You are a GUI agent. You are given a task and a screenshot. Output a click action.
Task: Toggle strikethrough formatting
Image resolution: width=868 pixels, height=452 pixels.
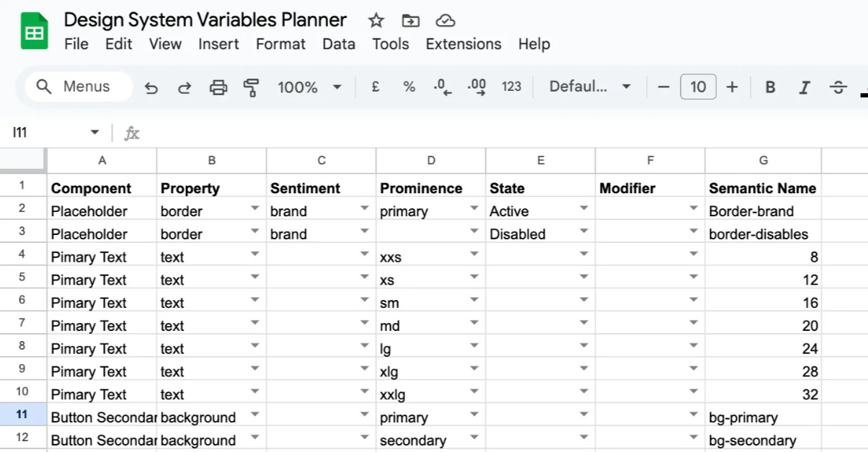[838, 87]
